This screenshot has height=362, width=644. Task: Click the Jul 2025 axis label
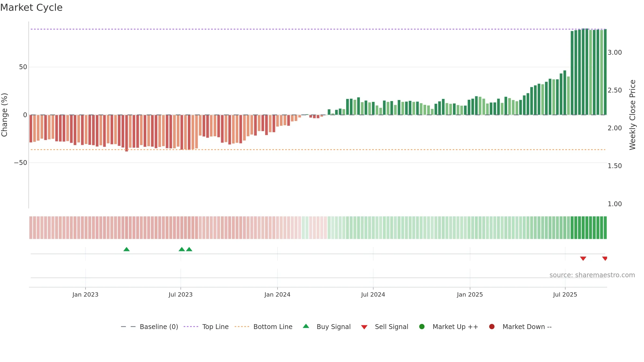(x=565, y=295)
